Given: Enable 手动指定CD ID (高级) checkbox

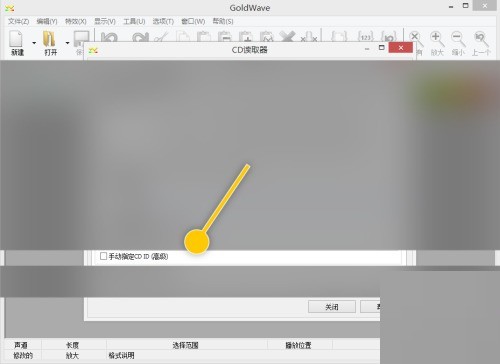Looking at the screenshot, I should click(103, 256).
